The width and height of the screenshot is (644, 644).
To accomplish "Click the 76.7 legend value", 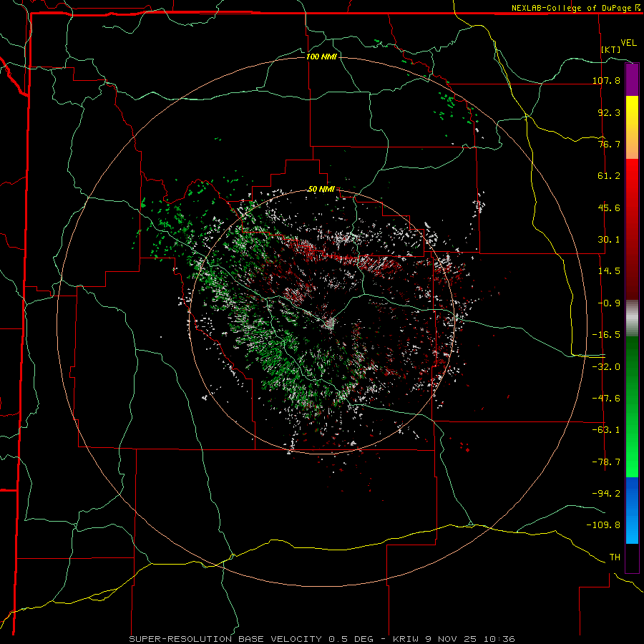I will tap(609, 144).
